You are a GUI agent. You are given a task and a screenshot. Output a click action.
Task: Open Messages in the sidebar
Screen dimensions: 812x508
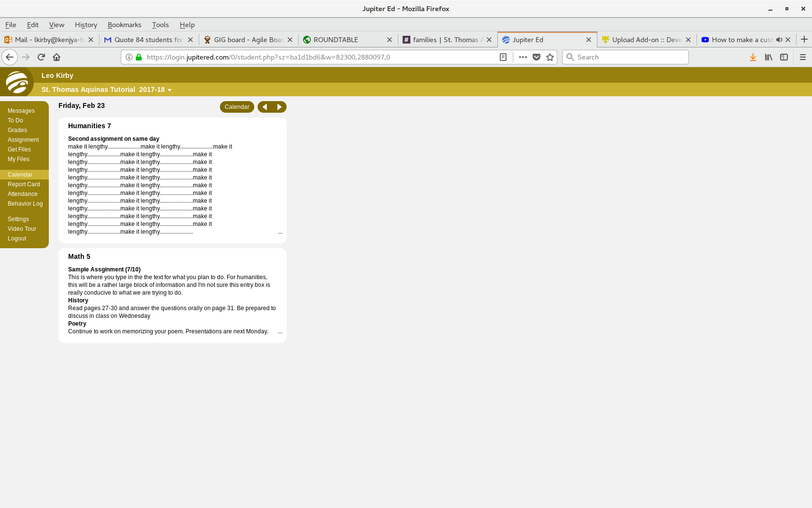point(21,111)
